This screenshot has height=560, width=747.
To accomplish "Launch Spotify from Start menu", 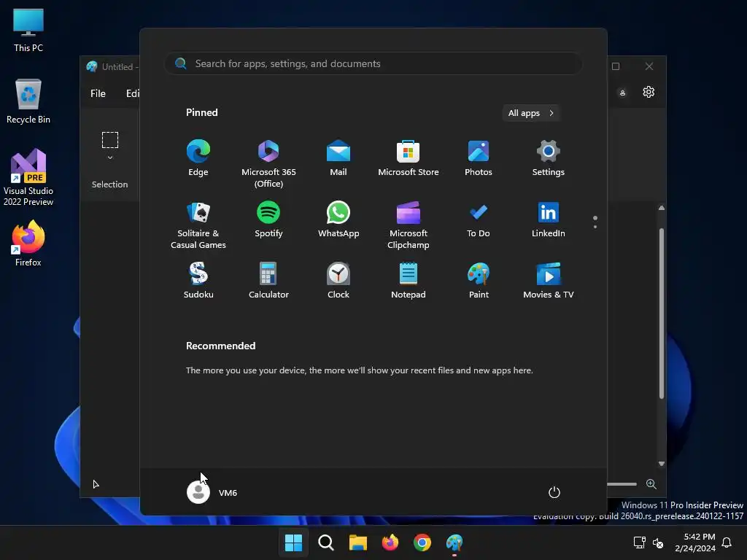I will pos(268,219).
